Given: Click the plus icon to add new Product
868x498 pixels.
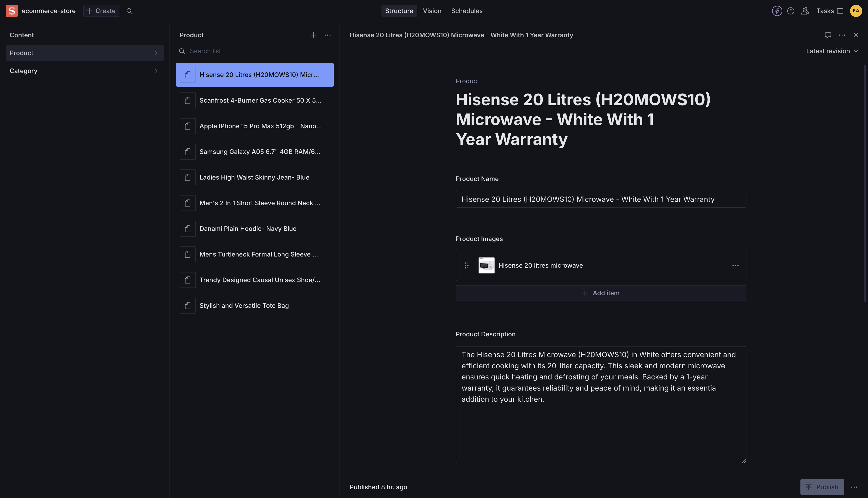Looking at the screenshot, I should (313, 35).
